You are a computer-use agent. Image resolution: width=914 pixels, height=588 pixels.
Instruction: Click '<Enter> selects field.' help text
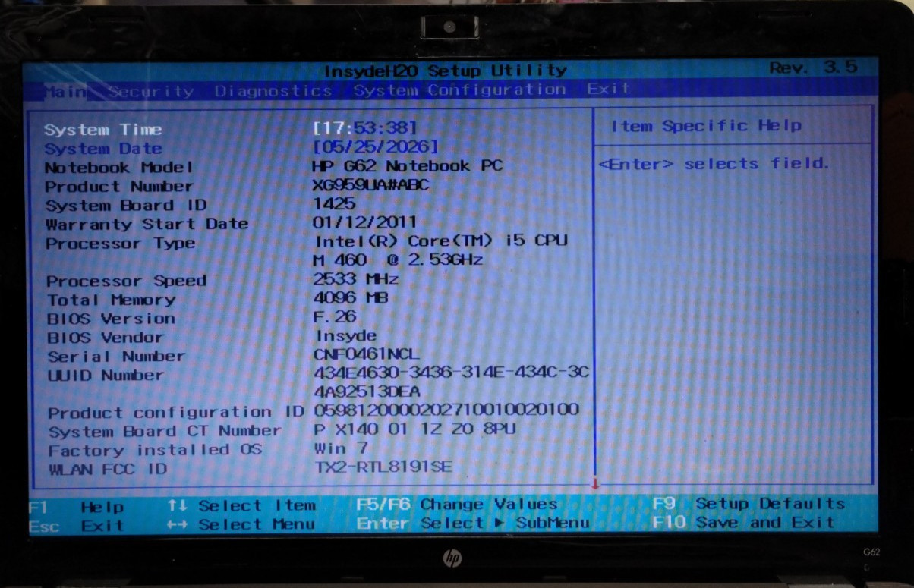click(714, 164)
